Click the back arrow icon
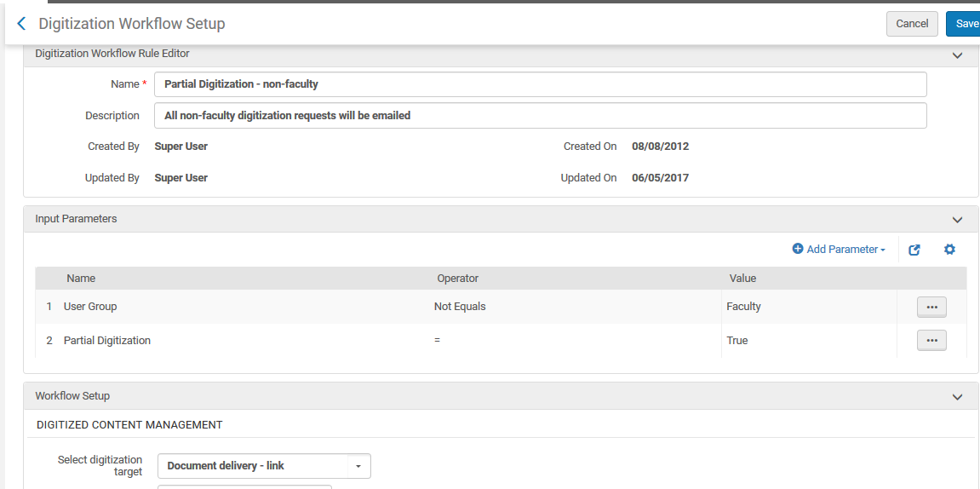 tap(21, 24)
